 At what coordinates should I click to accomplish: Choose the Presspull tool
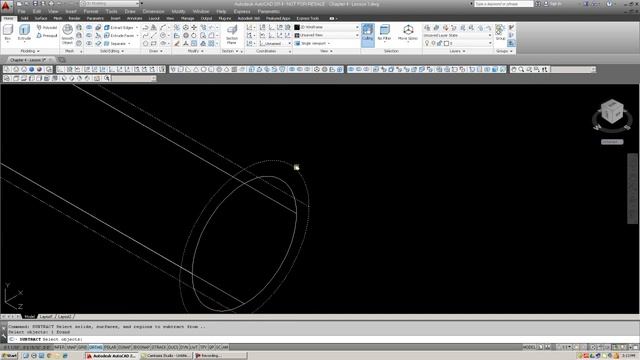[47, 36]
